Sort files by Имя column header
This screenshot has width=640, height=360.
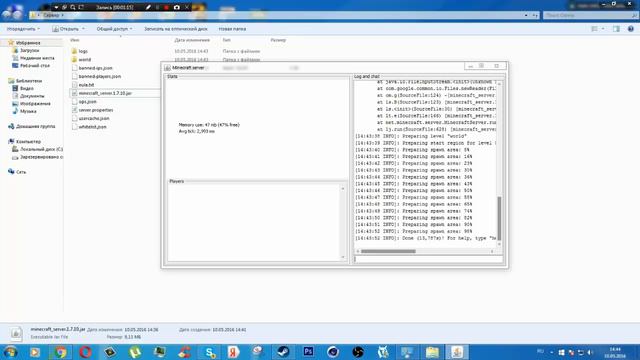coord(75,40)
